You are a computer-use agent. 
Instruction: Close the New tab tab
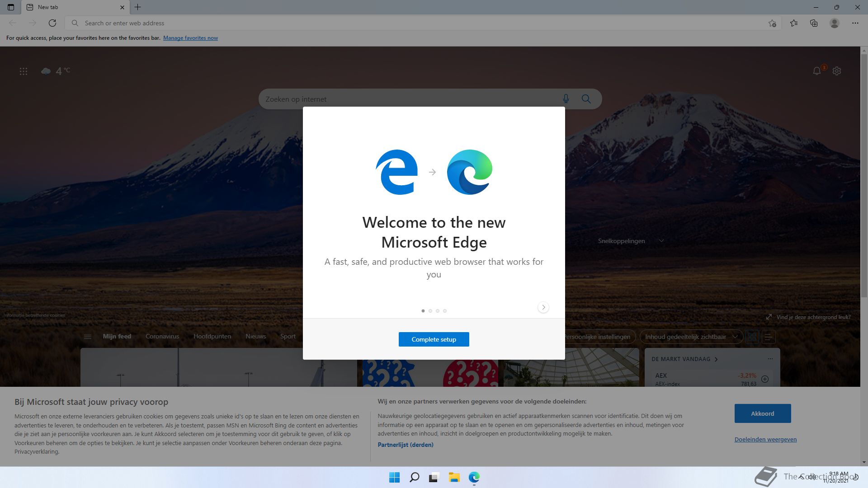point(122,7)
